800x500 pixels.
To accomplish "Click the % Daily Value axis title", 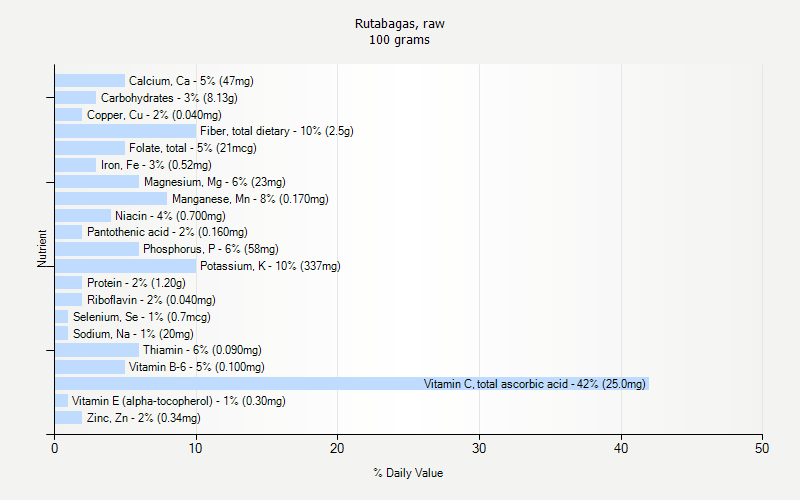I will point(408,473).
